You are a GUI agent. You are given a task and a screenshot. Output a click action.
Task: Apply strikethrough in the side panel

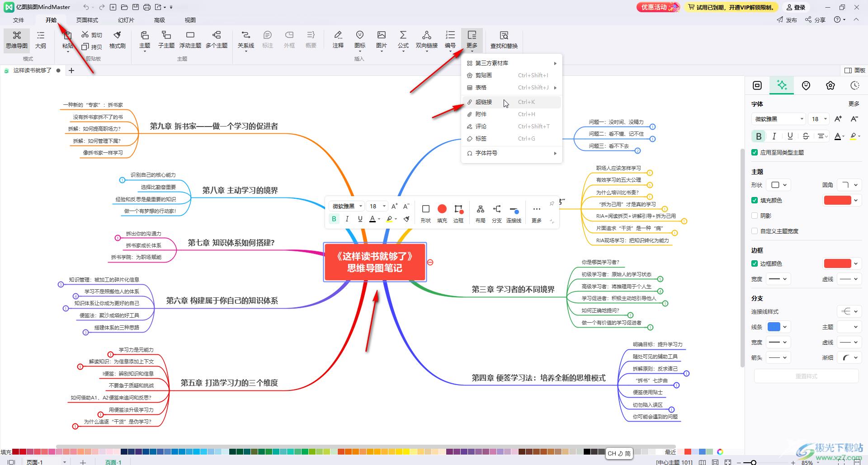(806, 136)
